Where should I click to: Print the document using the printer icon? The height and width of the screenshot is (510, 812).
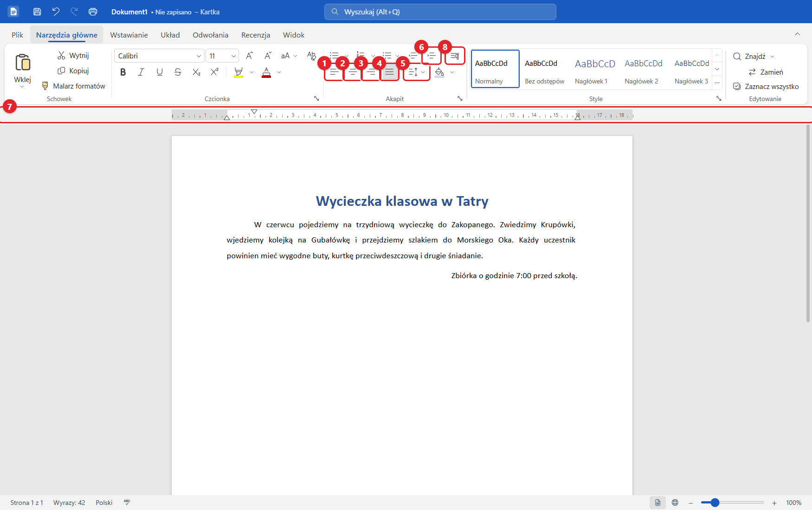point(93,12)
